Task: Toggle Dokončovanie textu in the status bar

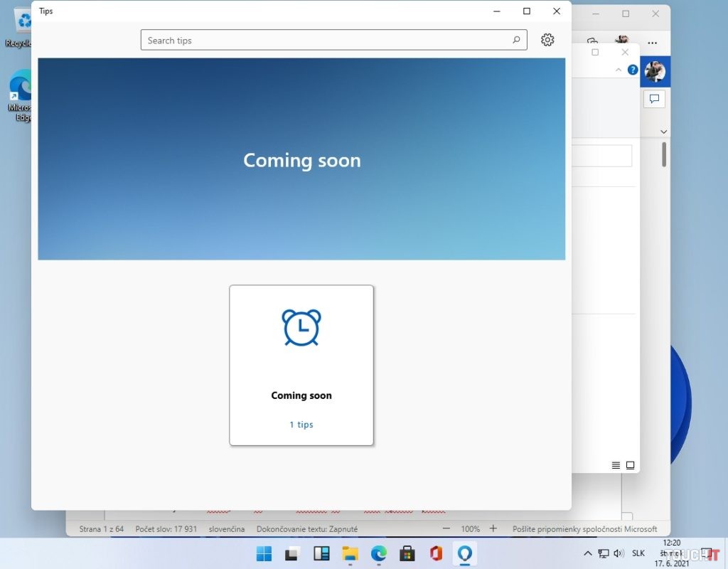Action: point(307,529)
